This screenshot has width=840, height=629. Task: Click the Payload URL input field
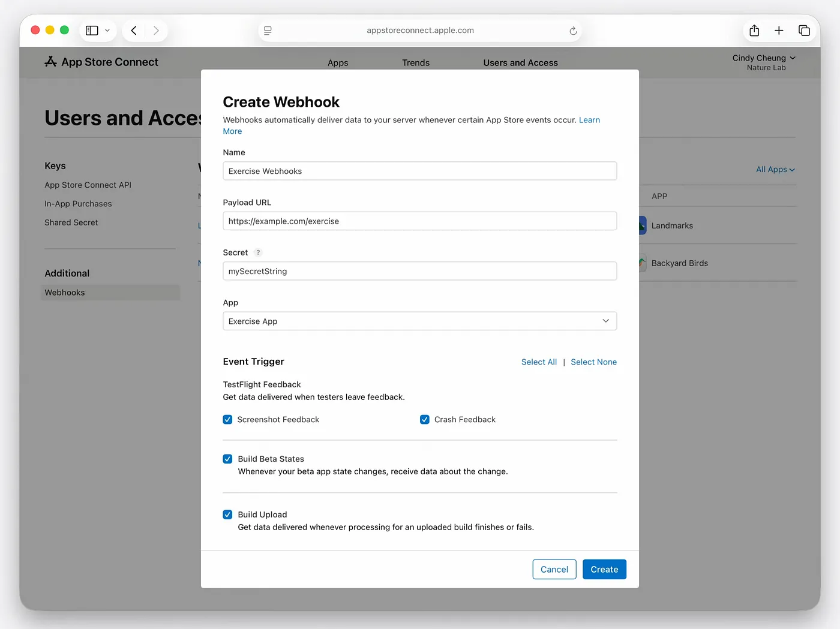tap(420, 221)
